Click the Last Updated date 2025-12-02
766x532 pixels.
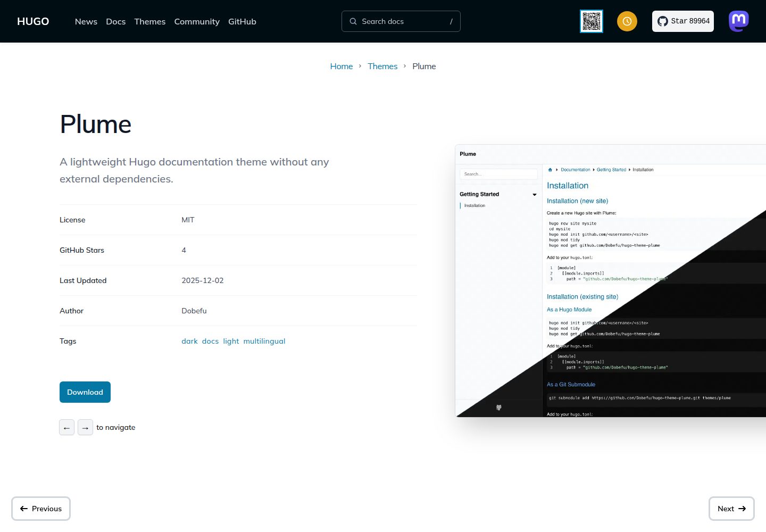coord(203,280)
